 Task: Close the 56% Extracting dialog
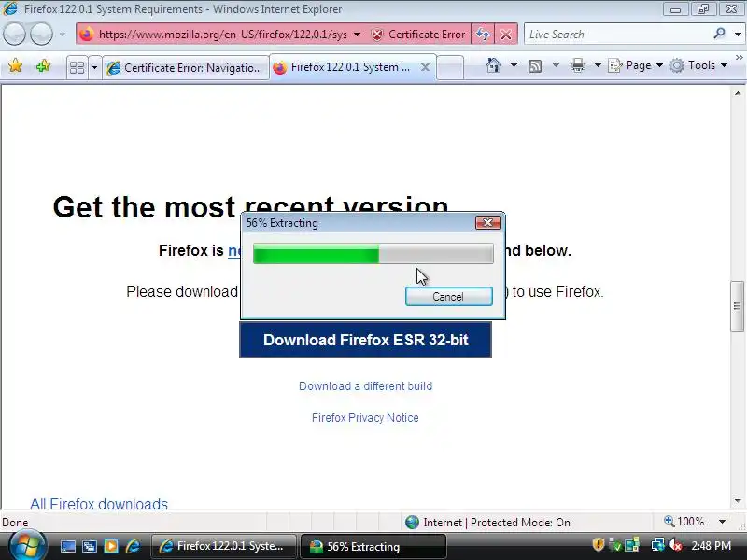click(487, 222)
